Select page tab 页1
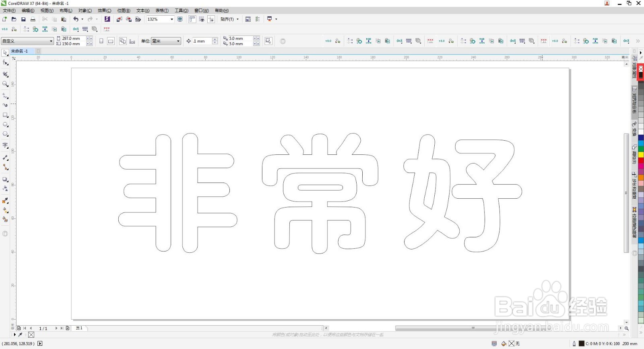This screenshot has width=644, height=349. click(79, 328)
